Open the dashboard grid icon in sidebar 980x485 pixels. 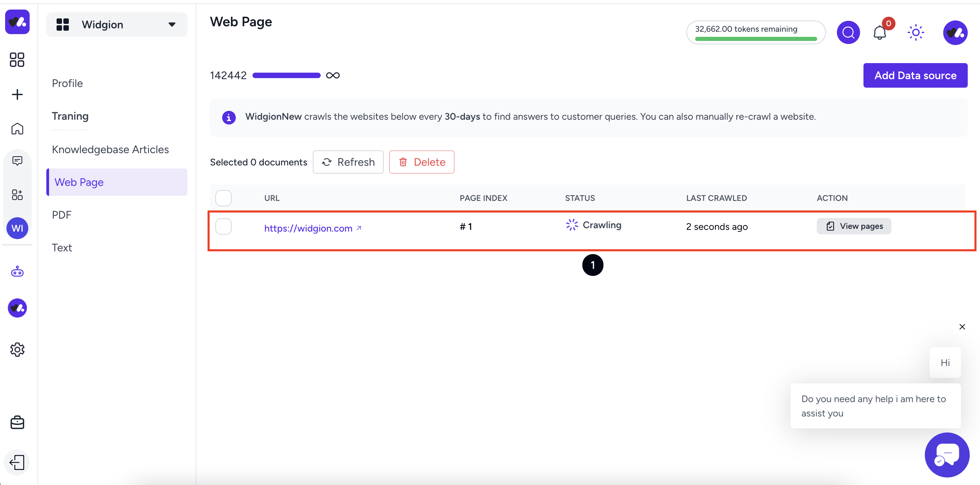(17, 59)
